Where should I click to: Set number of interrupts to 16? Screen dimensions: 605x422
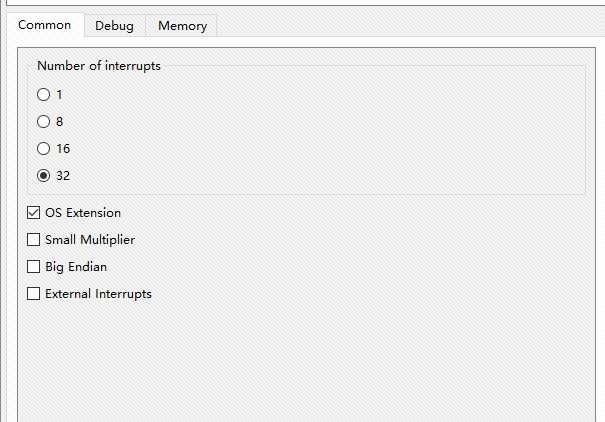click(x=43, y=149)
